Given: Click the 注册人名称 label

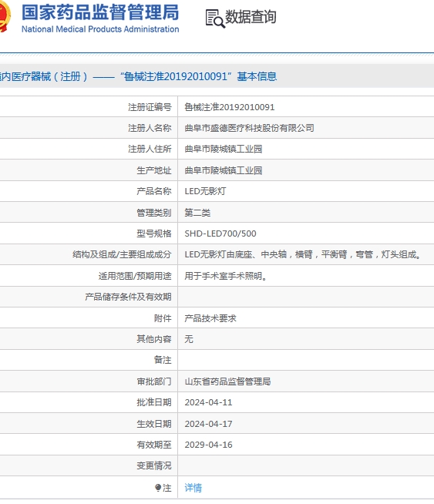Looking at the screenshot, I should 150,128.
